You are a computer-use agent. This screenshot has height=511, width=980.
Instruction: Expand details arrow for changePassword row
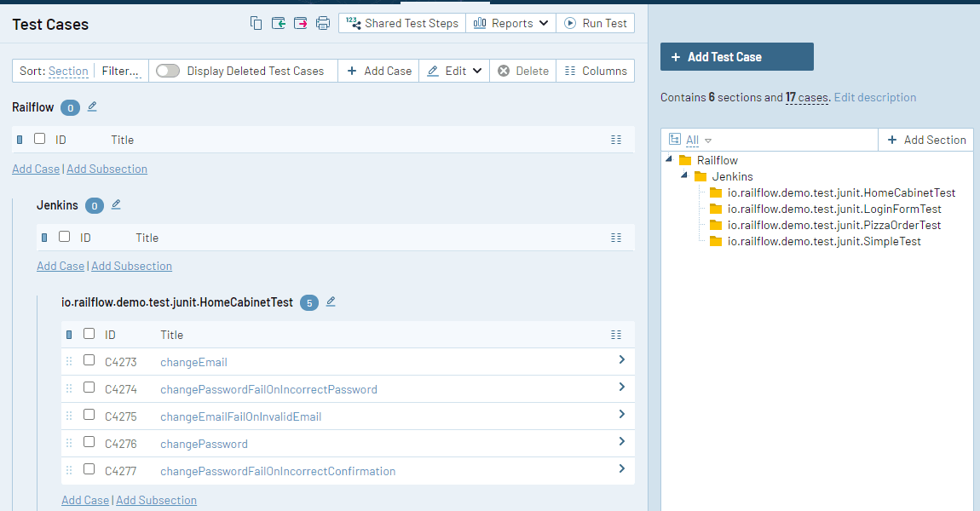(x=621, y=441)
